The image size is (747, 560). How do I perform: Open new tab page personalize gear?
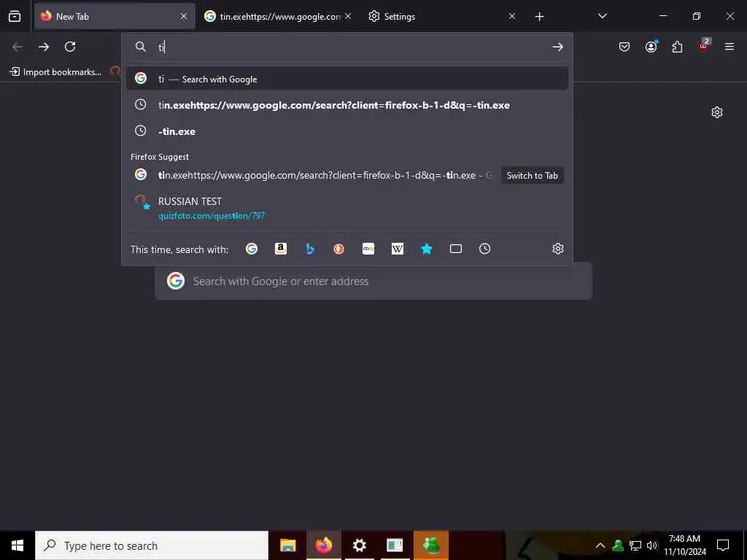717,112
